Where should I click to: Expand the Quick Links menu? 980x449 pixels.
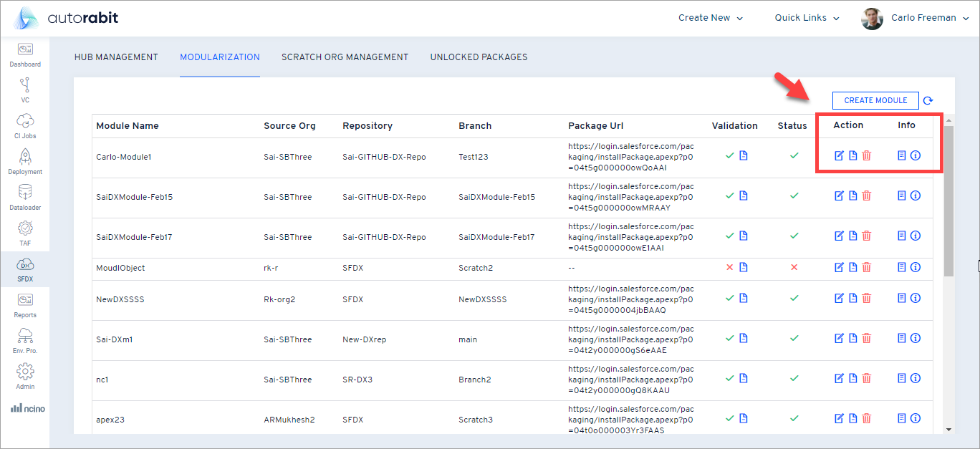tap(805, 17)
